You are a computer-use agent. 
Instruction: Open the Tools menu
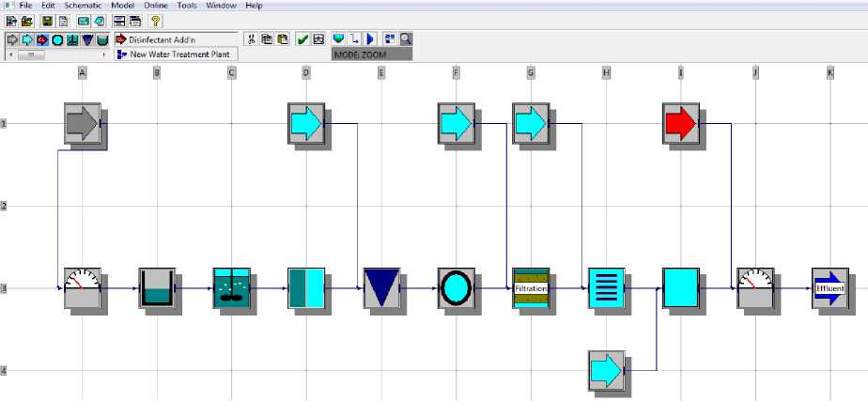pyautogui.click(x=187, y=6)
